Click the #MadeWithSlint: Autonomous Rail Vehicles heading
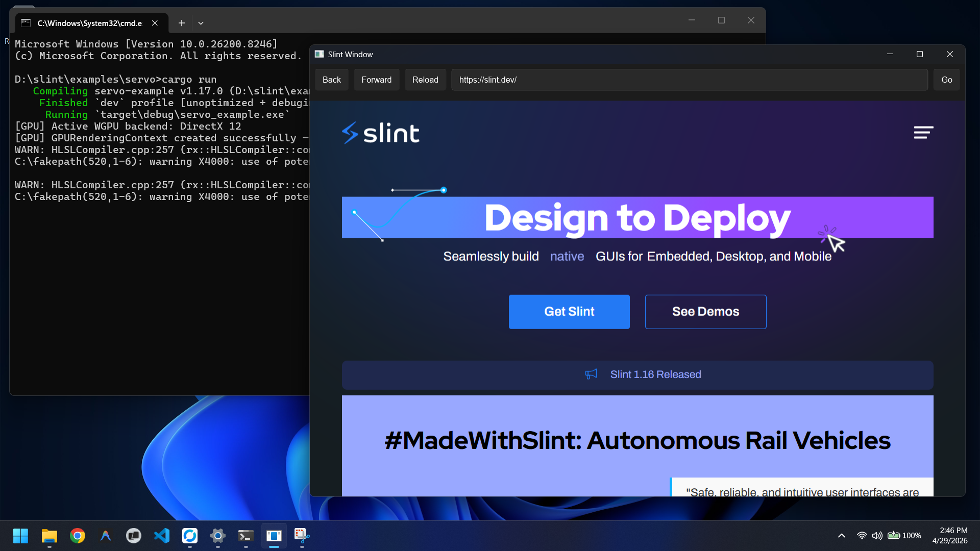 pyautogui.click(x=638, y=440)
